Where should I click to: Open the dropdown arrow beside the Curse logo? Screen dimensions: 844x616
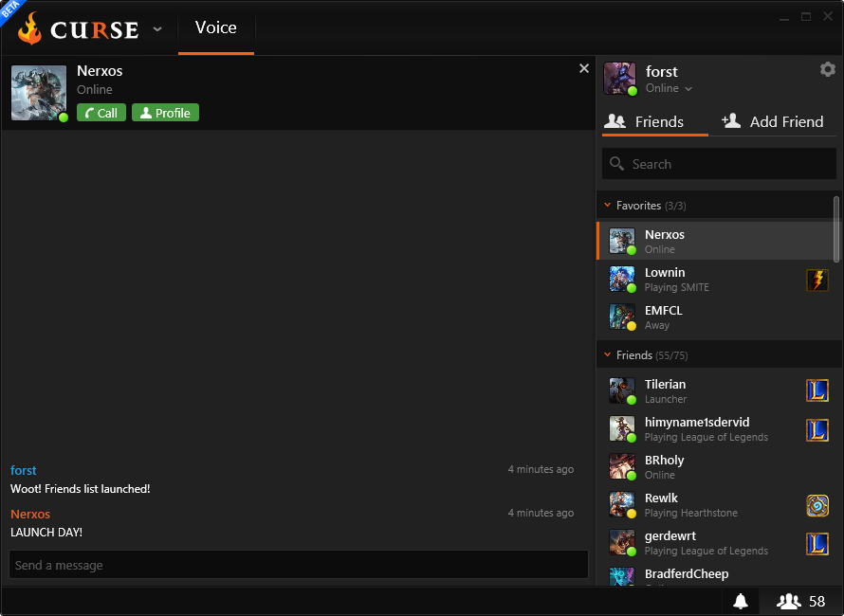pos(157,29)
